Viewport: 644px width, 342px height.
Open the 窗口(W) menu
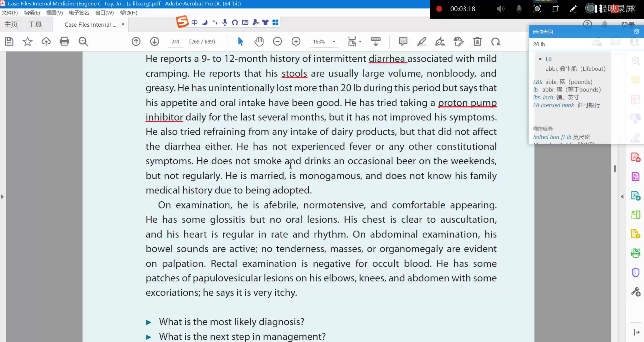[x=104, y=13]
